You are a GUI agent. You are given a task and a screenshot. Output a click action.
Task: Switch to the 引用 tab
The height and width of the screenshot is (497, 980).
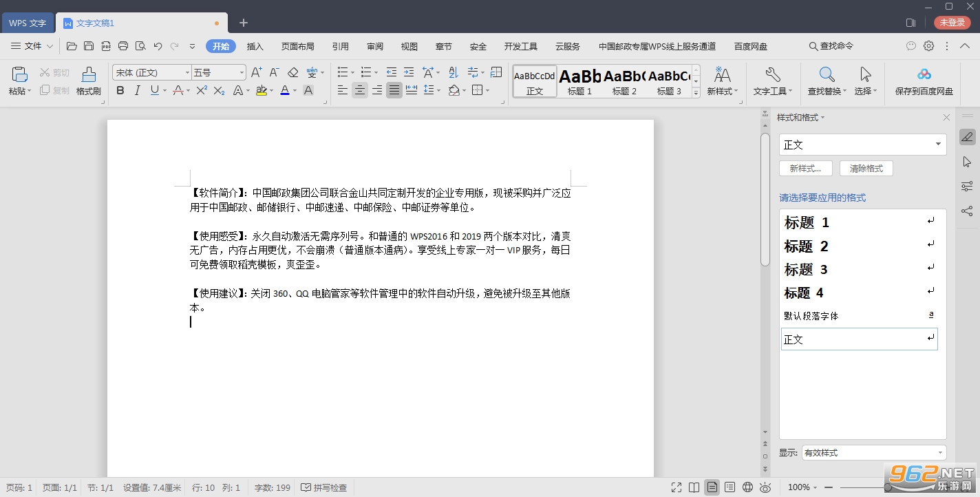tap(341, 46)
